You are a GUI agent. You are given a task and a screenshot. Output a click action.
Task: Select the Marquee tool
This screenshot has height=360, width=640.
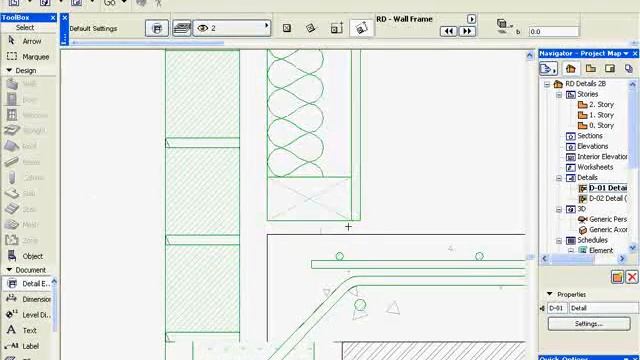tap(28, 57)
